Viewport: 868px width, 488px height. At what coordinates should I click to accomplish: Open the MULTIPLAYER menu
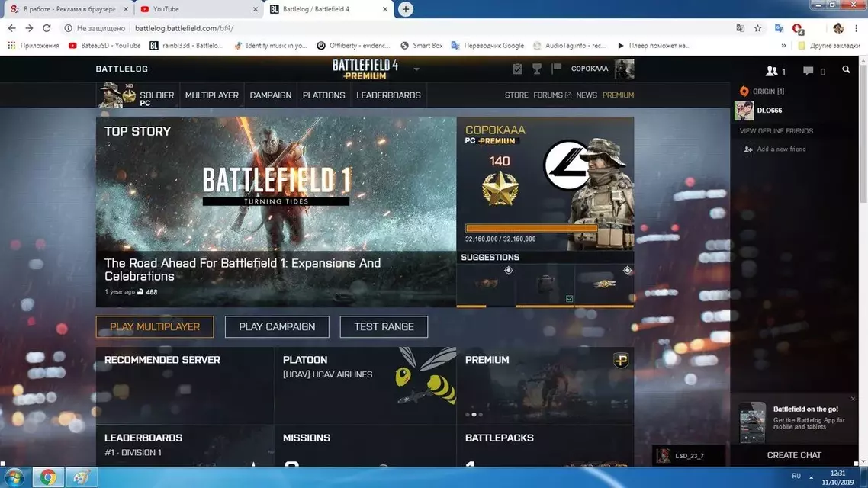coord(211,95)
